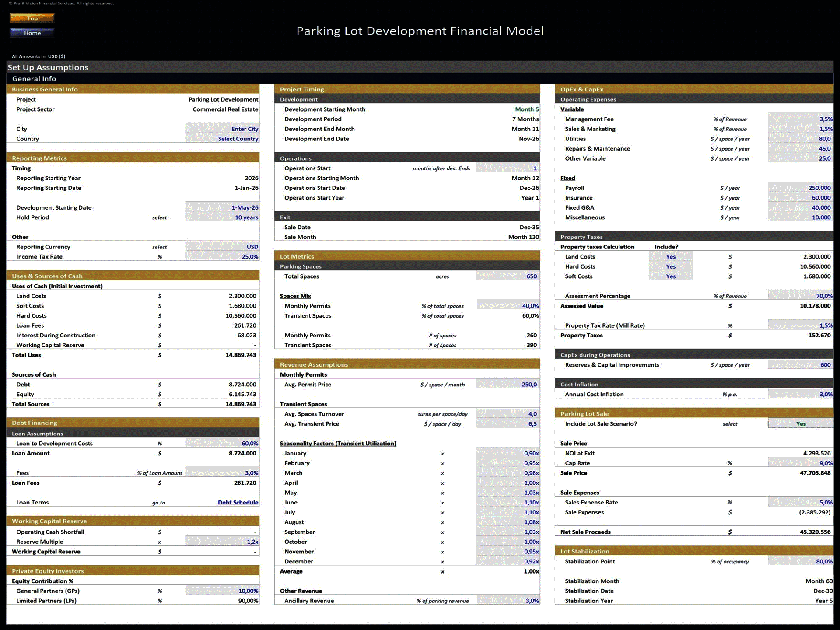Image resolution: width=840 pixels, height=630 pixels.
Task: Click the Transient Spaces 390 count
Action: (x=532, y=345)
